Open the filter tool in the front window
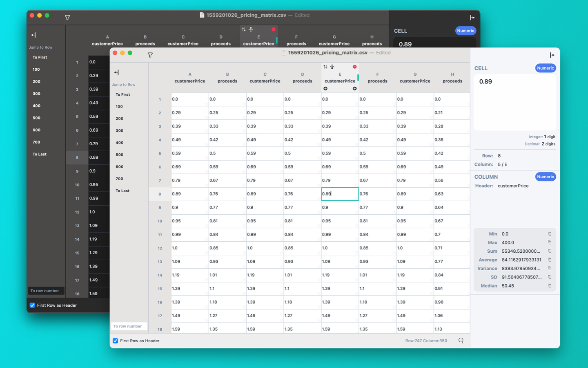The image size is (588, 368). (x=150, y=55)
